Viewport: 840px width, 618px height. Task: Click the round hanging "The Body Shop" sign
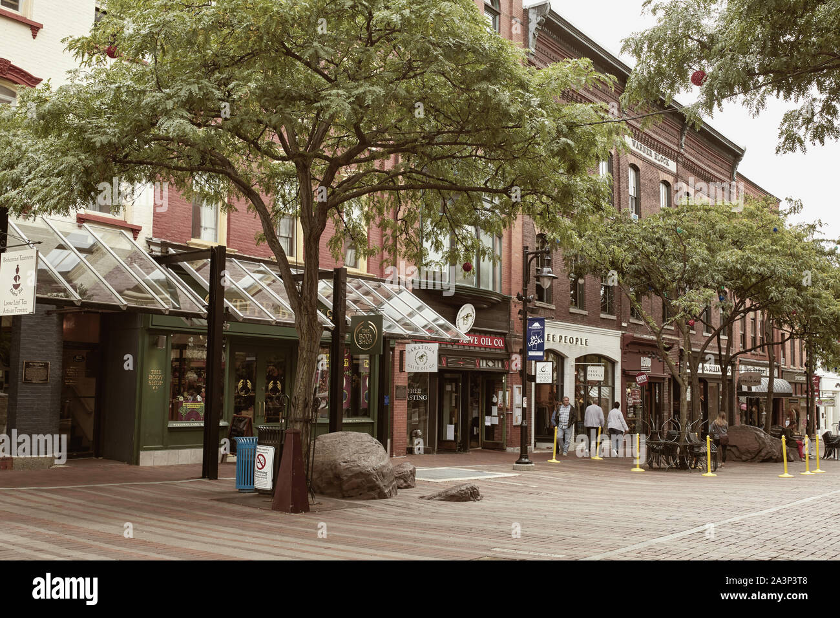(366, 336)
